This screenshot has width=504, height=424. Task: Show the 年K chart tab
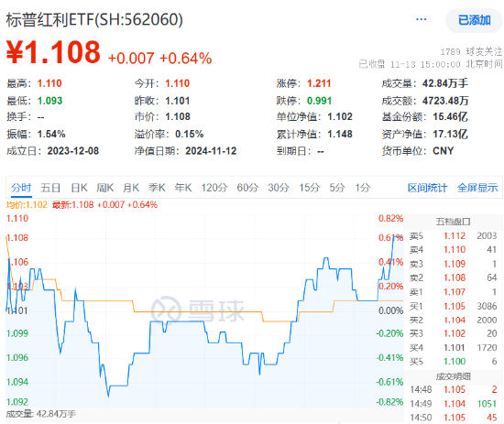click(x=183, y=188)
